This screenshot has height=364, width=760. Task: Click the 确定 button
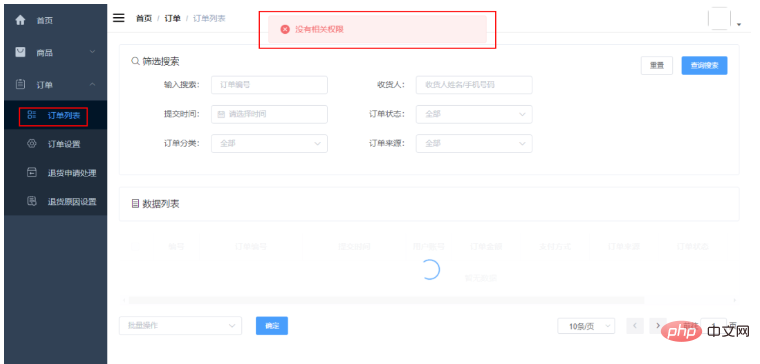pyautogui.click(x=272, y=326)
